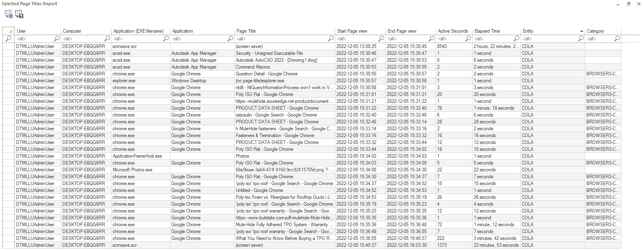The width and height of the screenshot is (644, 250).
Task: Click the magnifier in the Application (EXE filename) filter
Action: pos(166,39)
